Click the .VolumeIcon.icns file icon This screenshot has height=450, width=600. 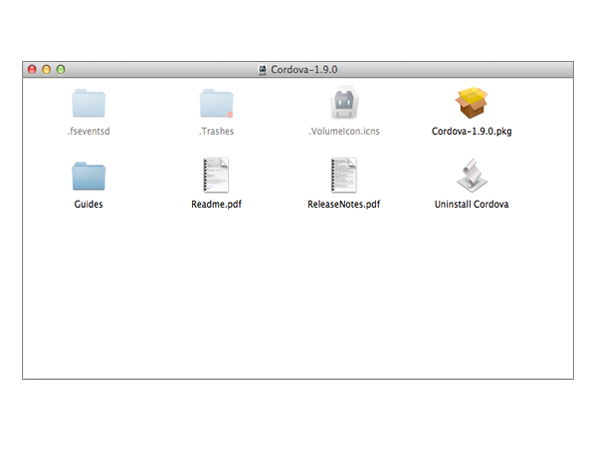tap(344, 104)
